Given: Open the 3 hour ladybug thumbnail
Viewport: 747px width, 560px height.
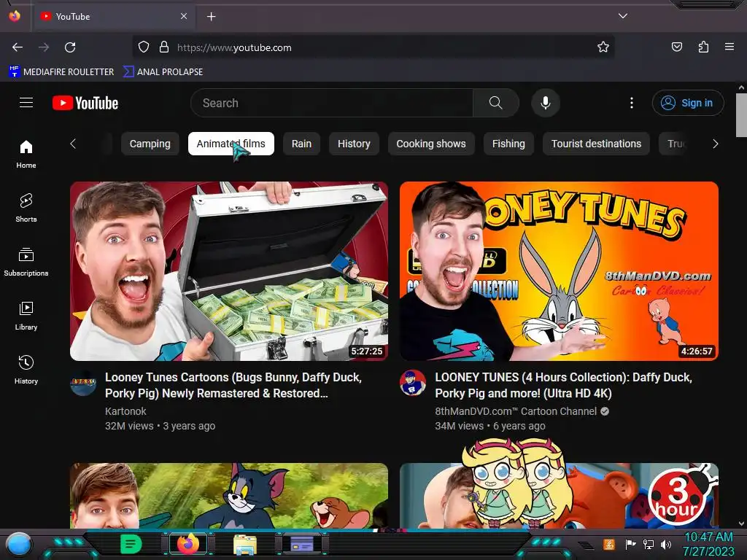Looking at the screenshot, I should point(560,496).
